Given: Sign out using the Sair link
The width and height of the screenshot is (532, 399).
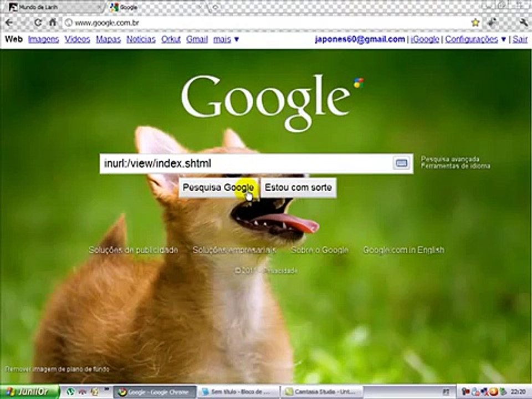Looking at the screenshot, I should (x=520, y=39).
